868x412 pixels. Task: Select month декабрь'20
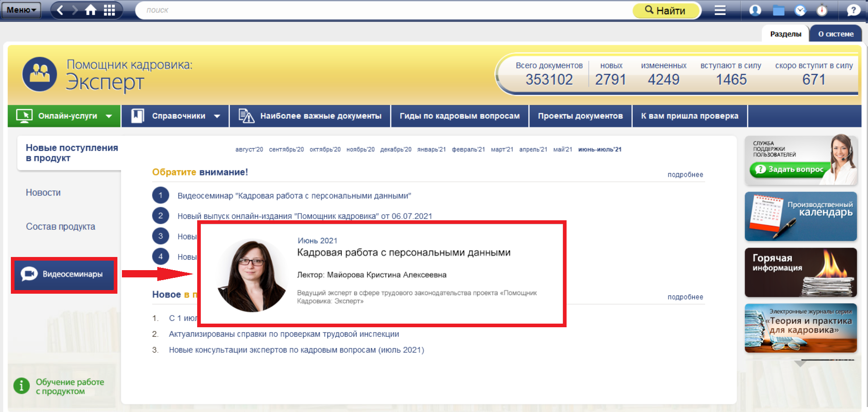(396, 150)
